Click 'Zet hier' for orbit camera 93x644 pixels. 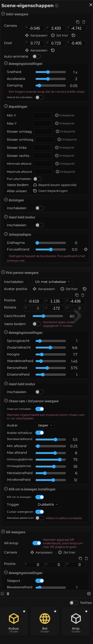coord(60,36)
